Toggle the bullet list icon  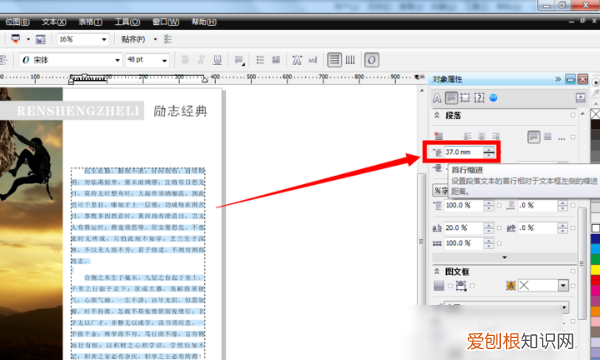[260, 60]
